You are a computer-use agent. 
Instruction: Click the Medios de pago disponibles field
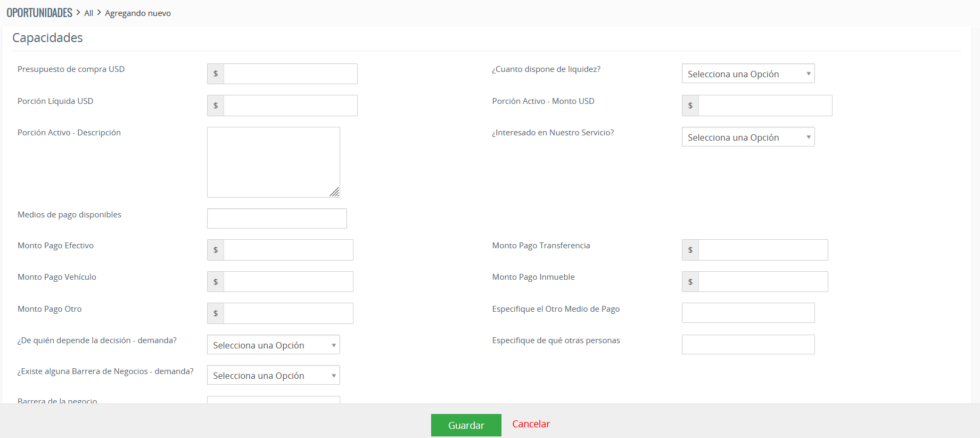pos(277,218)
